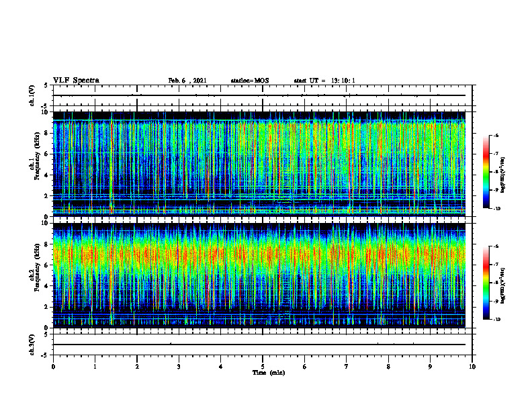Click the "station=MOS" header label

coord(250,81)
